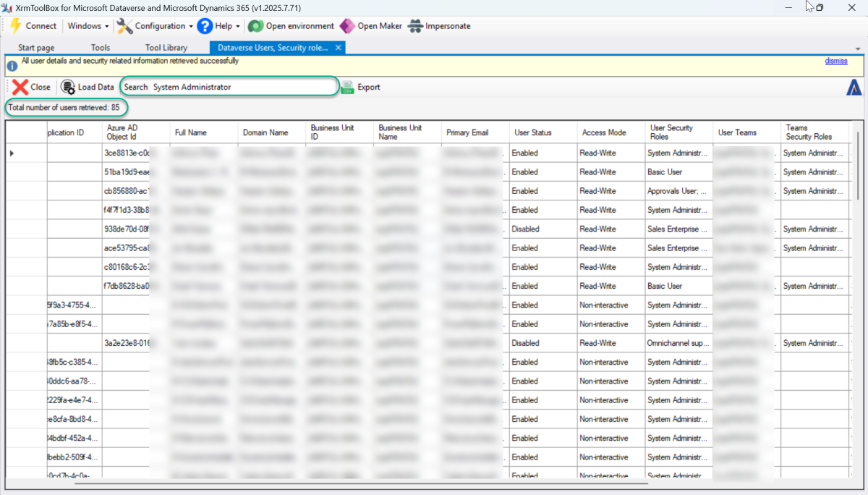This screenshot has width=868, height=495.
Task: Click the Open environment icon
Action: click(x=255, y=26)
